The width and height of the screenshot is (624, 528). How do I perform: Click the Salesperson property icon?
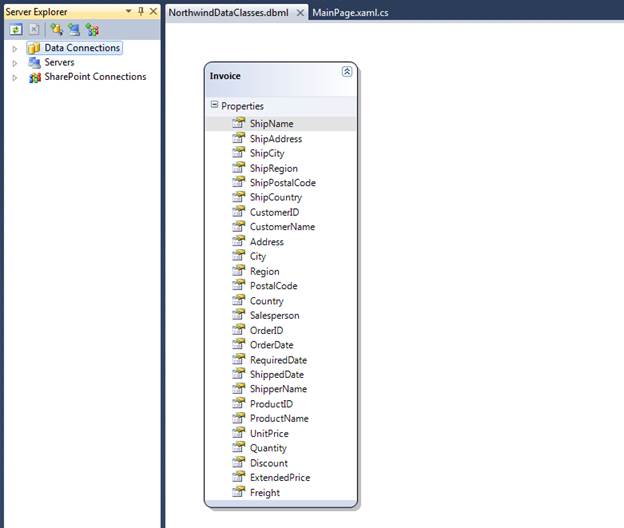239,315
